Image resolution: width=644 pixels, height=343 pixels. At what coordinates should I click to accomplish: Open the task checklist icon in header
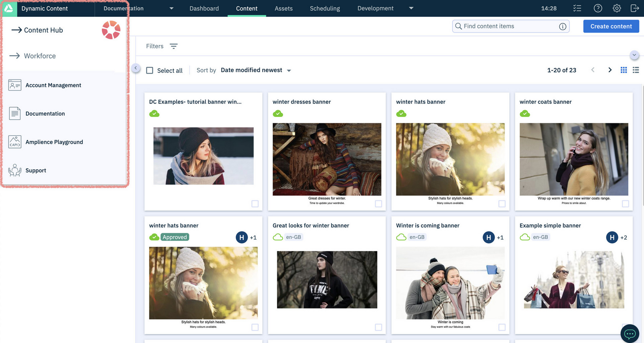(577, 8)
